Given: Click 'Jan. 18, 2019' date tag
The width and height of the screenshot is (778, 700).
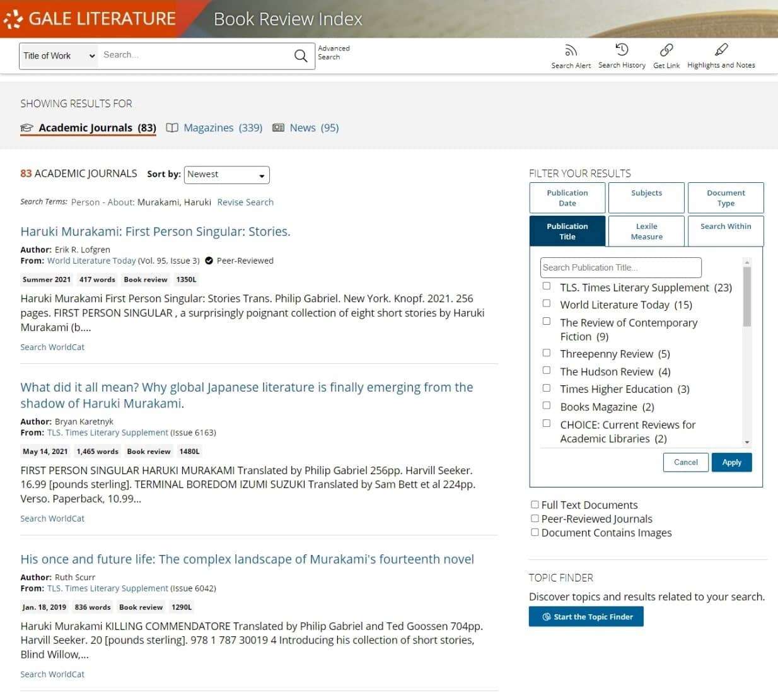Looking at the screenshot, I should tap(44, 607).
